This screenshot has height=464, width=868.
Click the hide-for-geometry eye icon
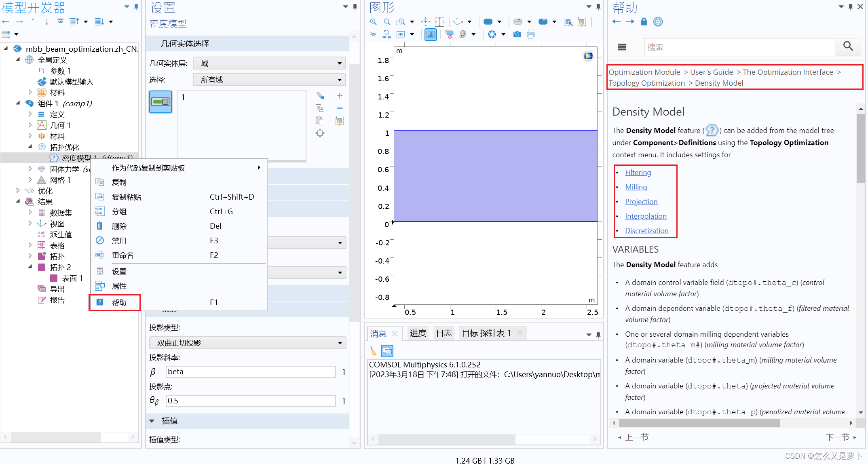[373, 34]
